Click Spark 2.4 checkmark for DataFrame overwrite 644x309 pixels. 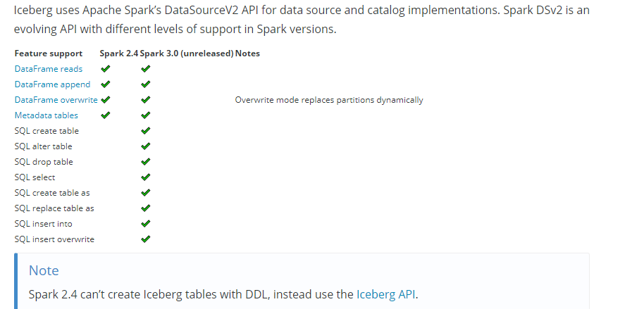click(x=106, y=100)
